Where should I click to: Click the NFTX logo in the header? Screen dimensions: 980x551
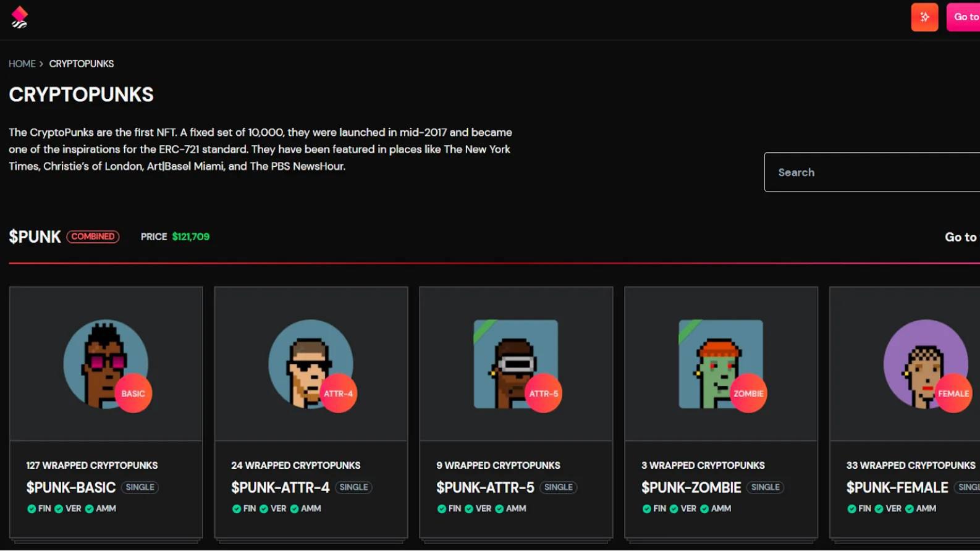tap(20, 17)
